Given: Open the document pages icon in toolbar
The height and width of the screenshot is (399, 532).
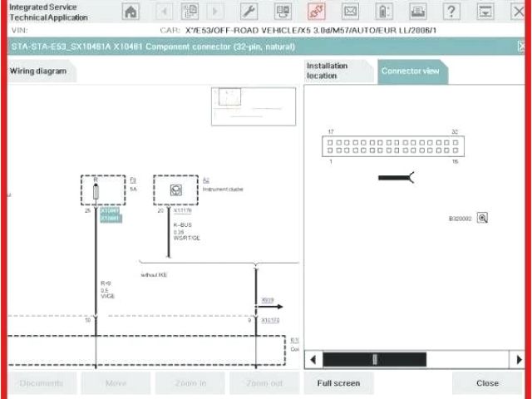Looking at the screenshot, I should click(190, 12).
